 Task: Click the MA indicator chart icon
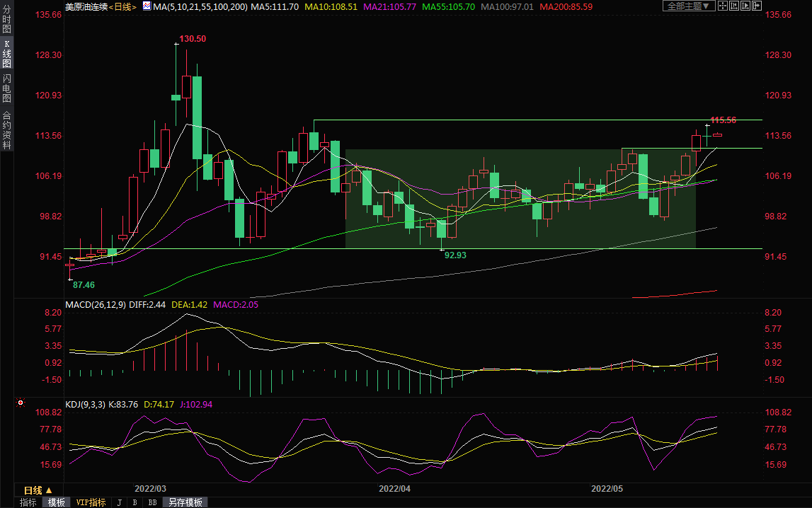147,6
